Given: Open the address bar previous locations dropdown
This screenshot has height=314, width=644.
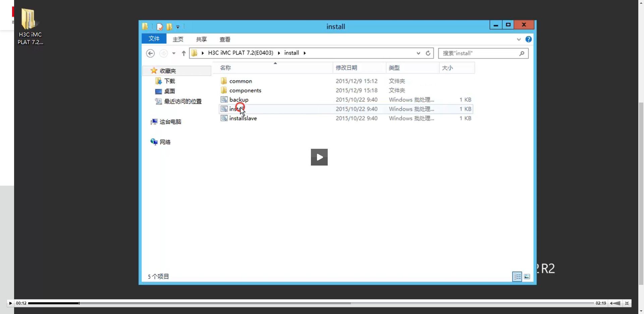Looking at the screenshot, I should click(418, 53).
